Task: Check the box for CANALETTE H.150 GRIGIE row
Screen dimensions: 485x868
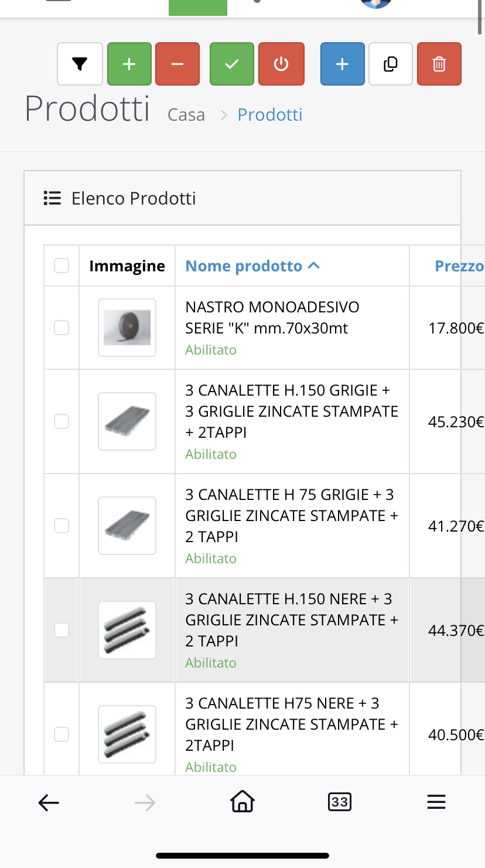Action: pos(62,421)
